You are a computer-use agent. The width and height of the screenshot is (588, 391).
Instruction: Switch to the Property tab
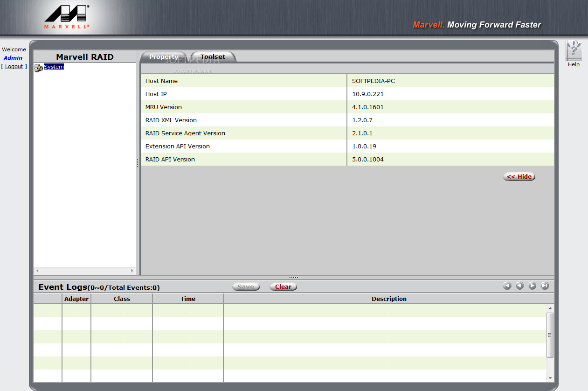[164, 56]
